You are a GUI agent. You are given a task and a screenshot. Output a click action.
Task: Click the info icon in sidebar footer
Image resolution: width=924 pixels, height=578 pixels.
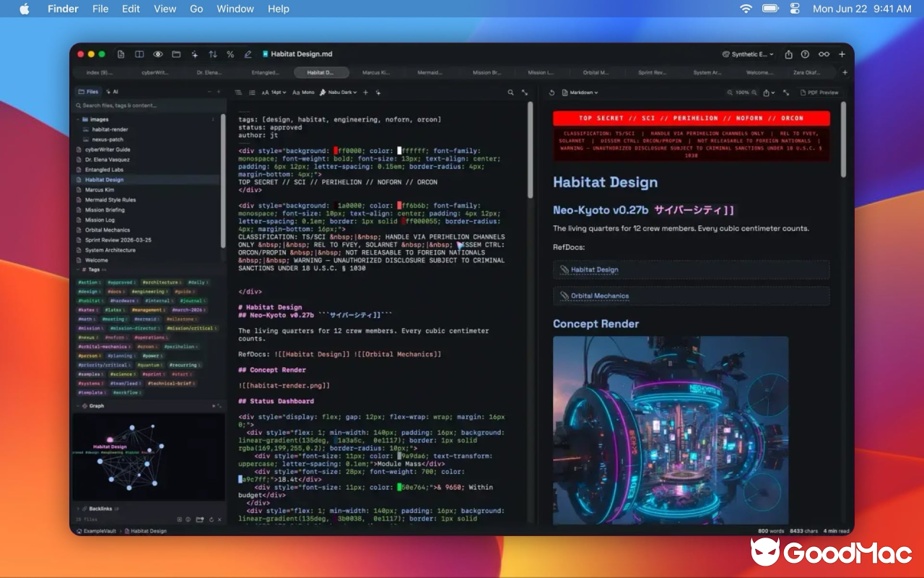tap(188, 519)
